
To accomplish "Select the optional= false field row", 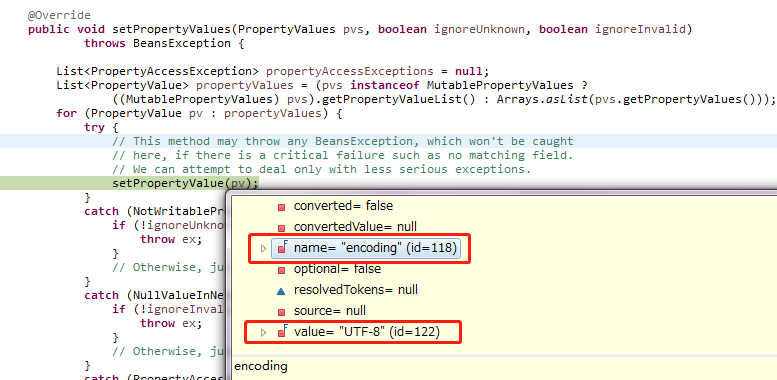I will (329, 269).
